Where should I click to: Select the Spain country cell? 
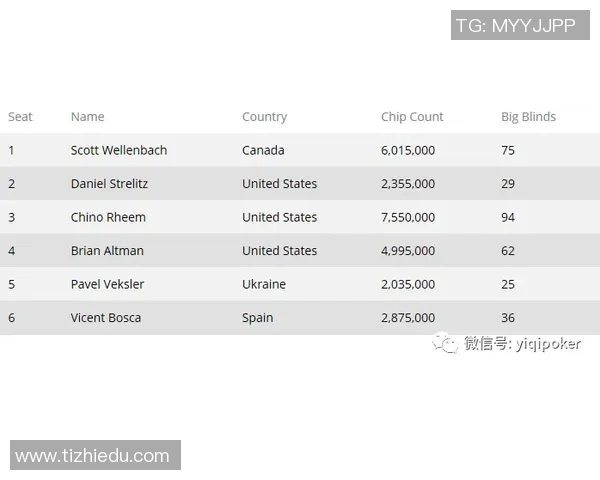(257, 318)
